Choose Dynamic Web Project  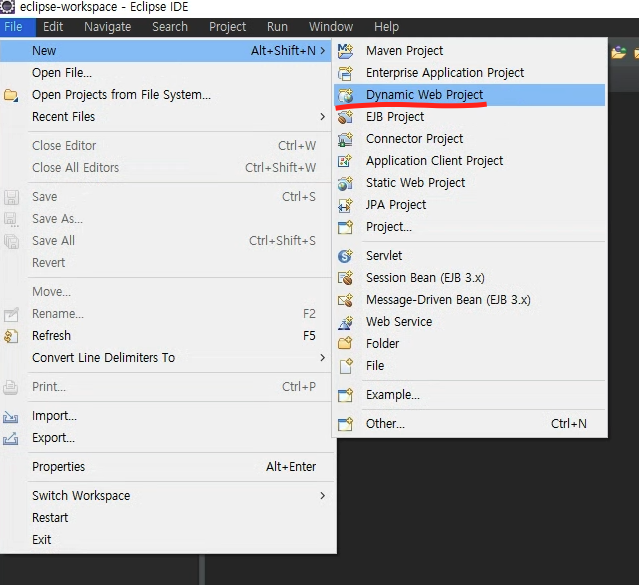[x=469, y=95]
